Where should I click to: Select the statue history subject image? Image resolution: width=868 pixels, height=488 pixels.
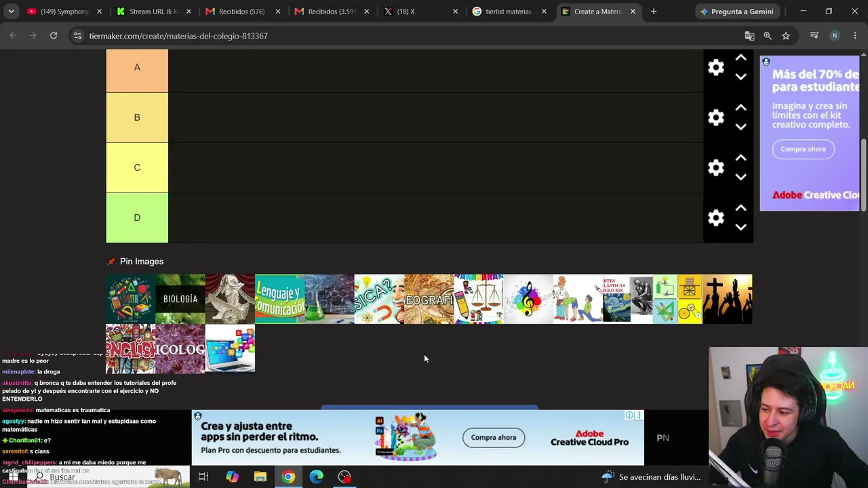coord(230,299)
